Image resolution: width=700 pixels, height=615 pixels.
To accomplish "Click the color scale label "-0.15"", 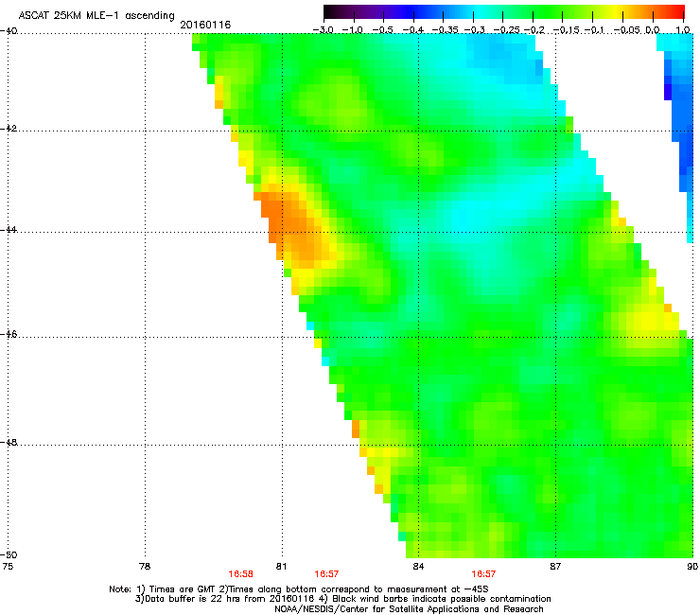I will coord(566,30).
